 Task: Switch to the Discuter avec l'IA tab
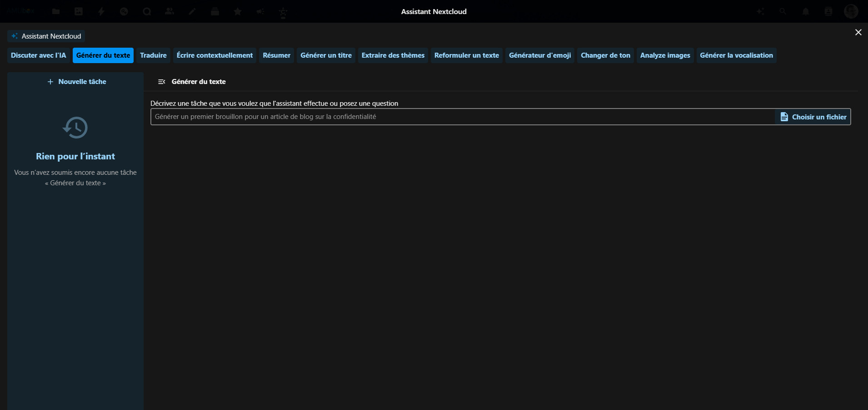(x=39, y=55)
